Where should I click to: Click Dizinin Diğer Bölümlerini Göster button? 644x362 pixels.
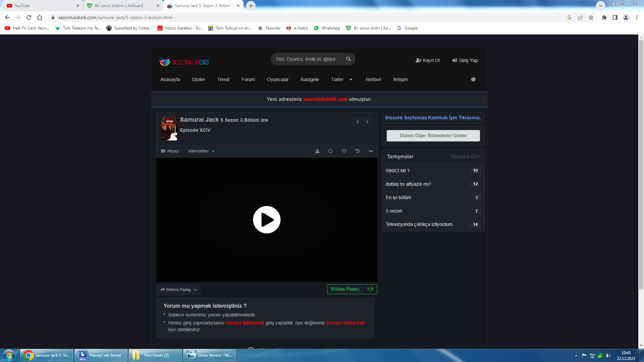433,136
